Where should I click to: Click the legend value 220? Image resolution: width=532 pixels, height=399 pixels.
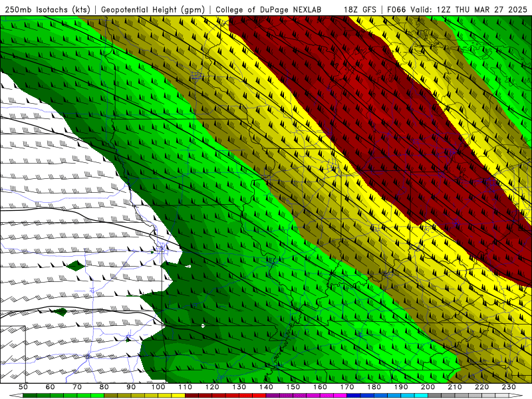482,387
